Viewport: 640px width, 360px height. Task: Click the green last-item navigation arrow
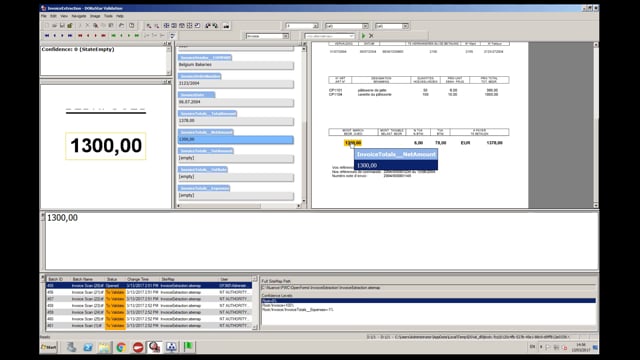pyautogui.click(x=137, y=36)
